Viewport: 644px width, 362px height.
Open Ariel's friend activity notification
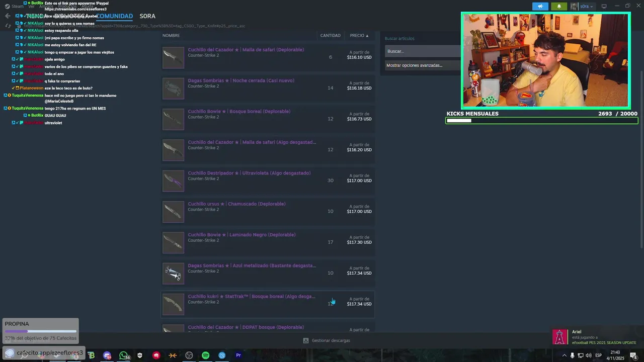(x=597, y=337)
